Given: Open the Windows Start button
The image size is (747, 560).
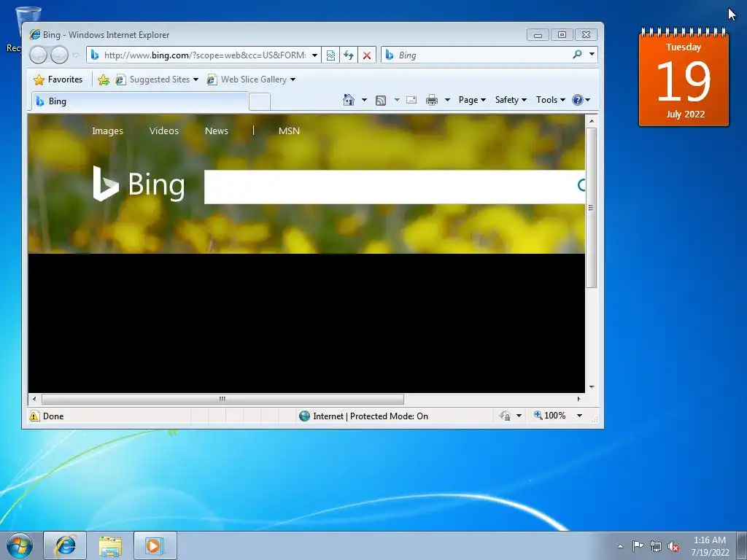Looking at the screenshot, I should pos(20,545).
